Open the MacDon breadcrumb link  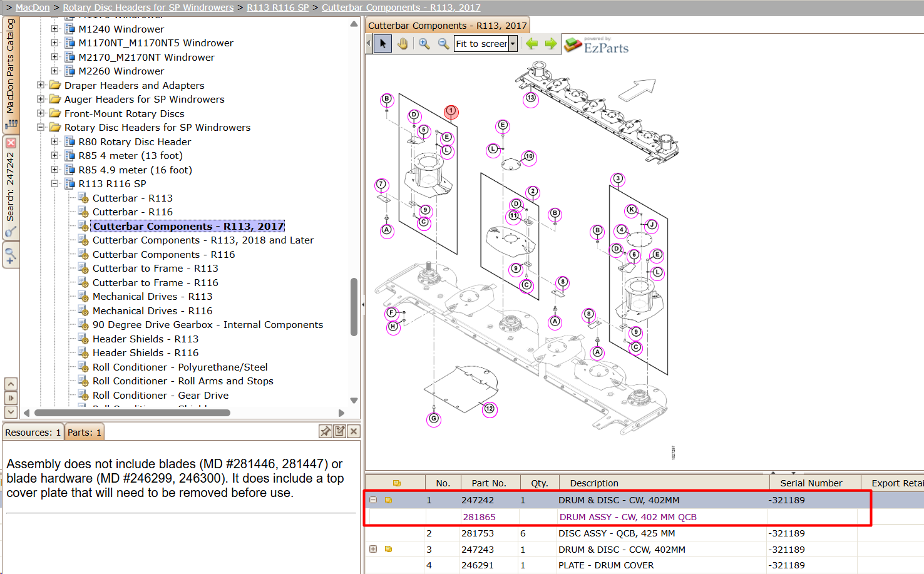pyautogui.click(x=33, y=8)
